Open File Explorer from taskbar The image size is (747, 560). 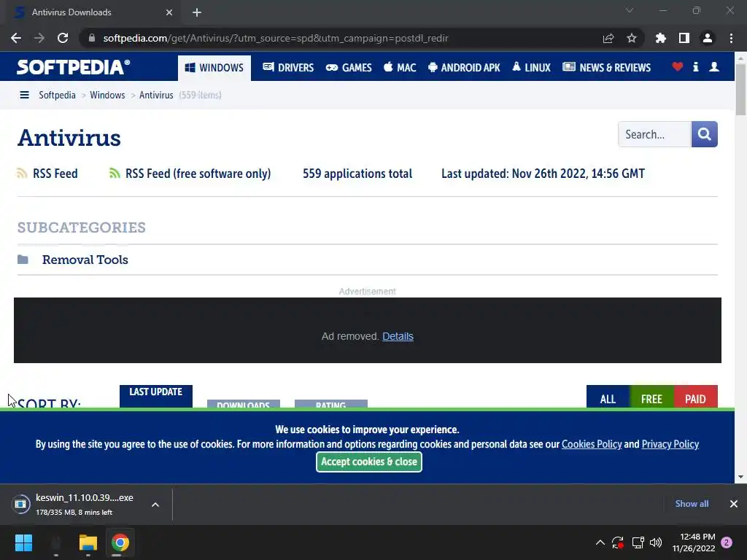pyautogui.click(x=88, y=542)
